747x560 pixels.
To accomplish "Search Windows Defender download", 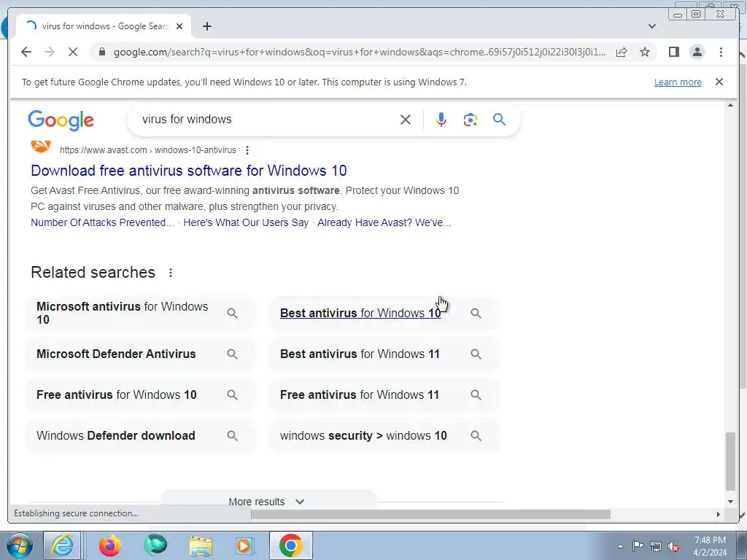I will coord(140,436).
